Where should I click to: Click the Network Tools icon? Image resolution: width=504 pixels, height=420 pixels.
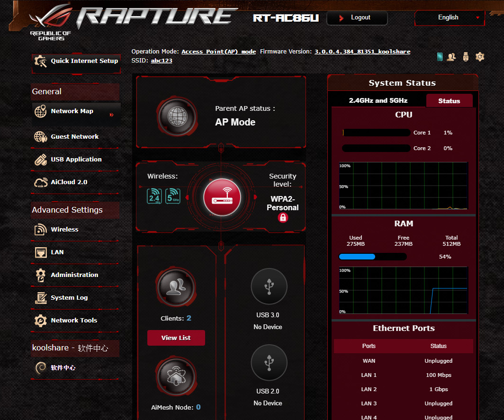point(41,321)
